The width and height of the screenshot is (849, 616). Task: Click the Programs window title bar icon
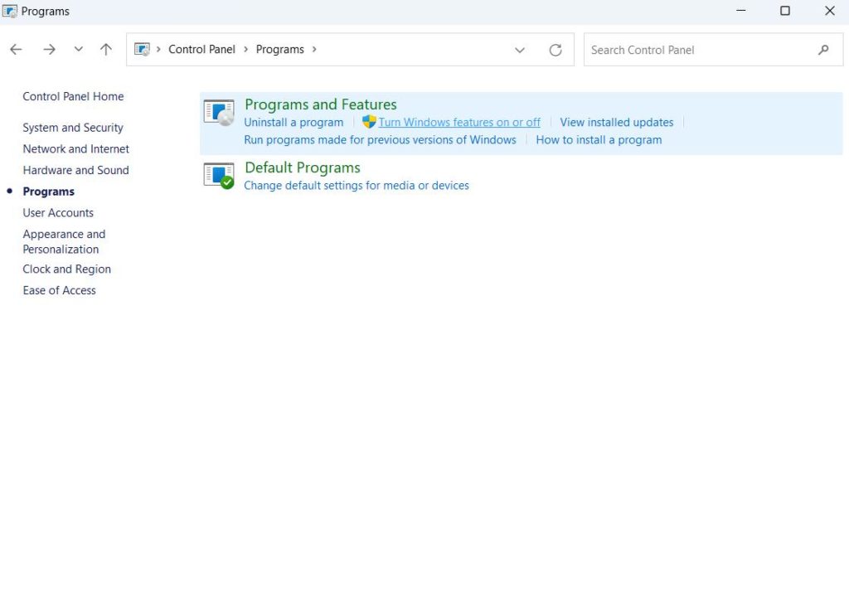[x=10, y=11]
